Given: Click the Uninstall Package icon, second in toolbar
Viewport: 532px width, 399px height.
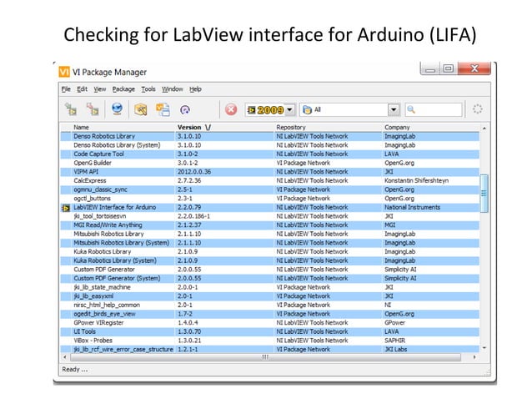Looking at the screenshot, I should (93, 109).
